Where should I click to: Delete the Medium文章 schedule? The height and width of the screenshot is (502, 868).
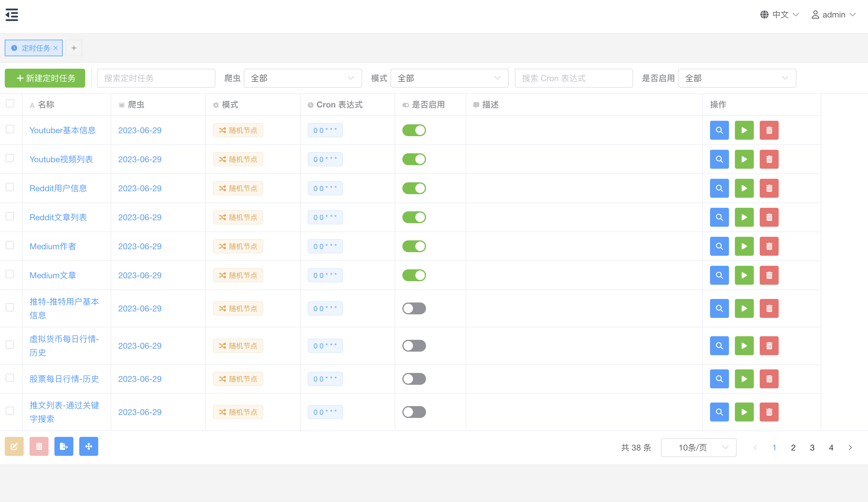(x=769, y=275)
